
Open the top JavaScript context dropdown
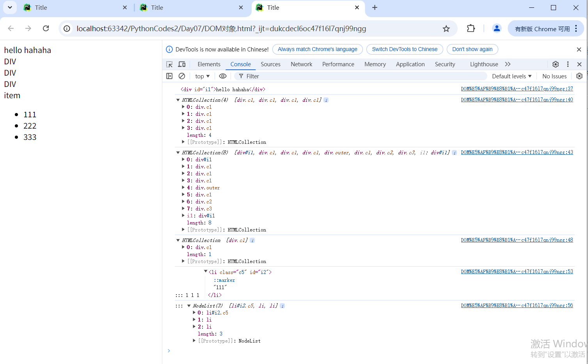pyautogui.click(x=202, y=76)
